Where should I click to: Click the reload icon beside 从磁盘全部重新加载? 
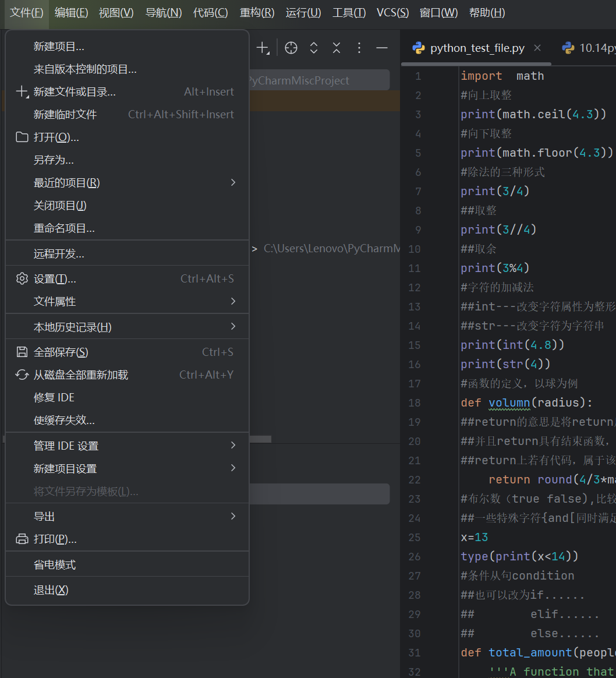[x=22, y=375]
